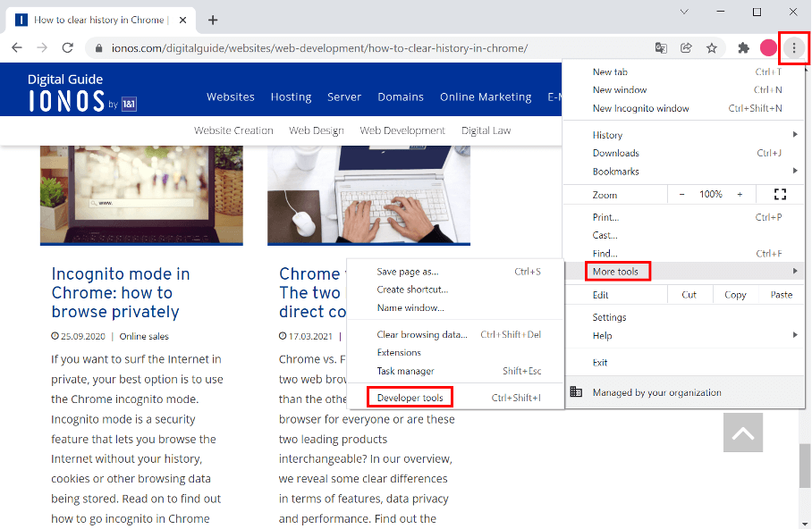Image resolution: width=812 pixels, height=529 pixels.
Task: Choose Print... in the menu
Action: click(x=683, y=217)
